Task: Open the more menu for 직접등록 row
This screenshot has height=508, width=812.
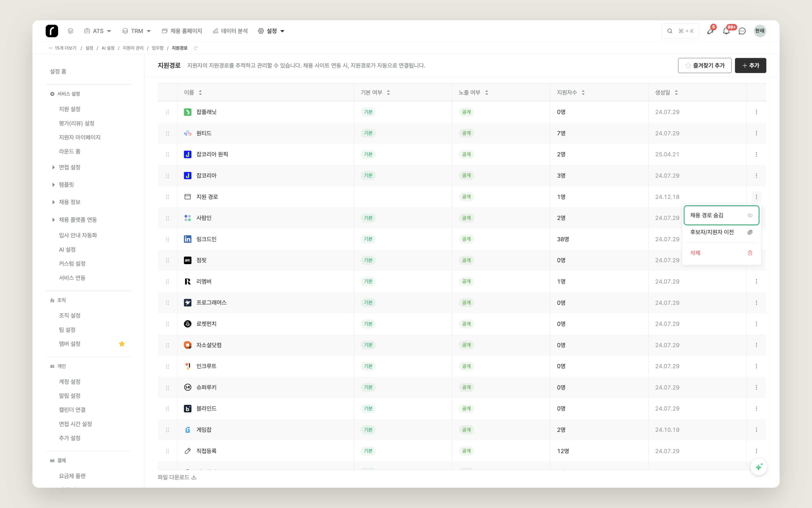Action: (756, 451)
